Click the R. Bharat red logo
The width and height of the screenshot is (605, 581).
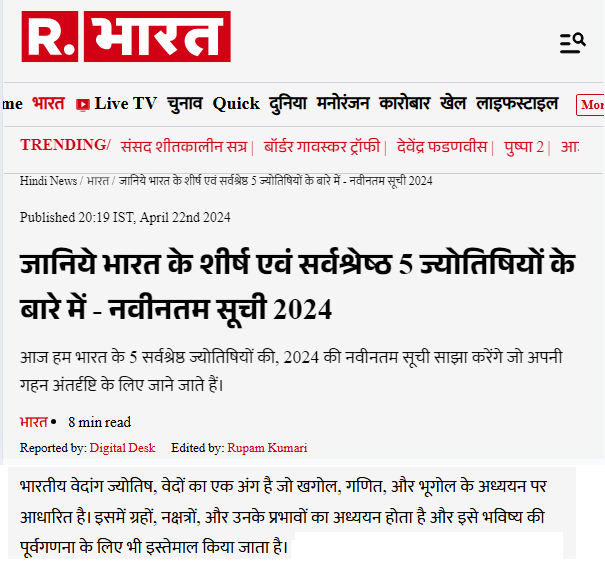point(126,36)
